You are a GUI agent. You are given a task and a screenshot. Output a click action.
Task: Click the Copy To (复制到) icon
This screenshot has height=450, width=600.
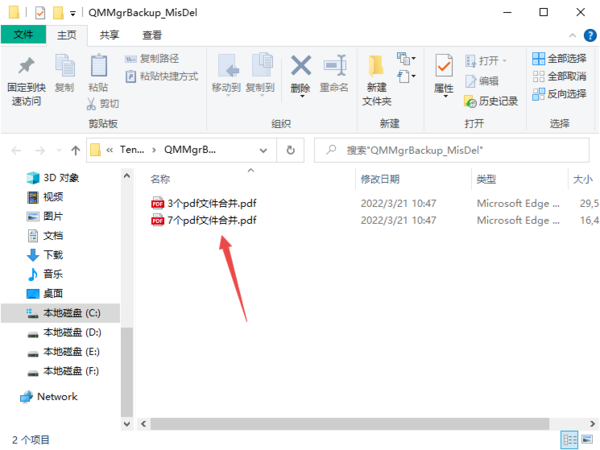pos(262,65)
